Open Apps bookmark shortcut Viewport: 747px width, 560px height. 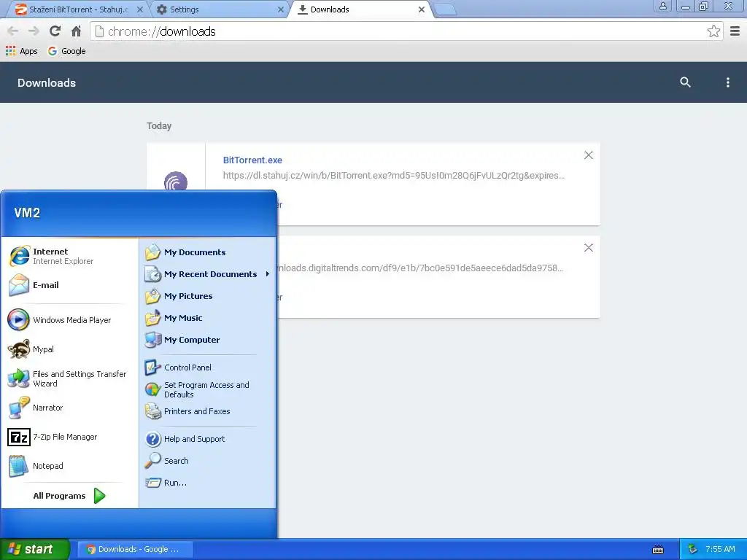click(x=21, y=51)
